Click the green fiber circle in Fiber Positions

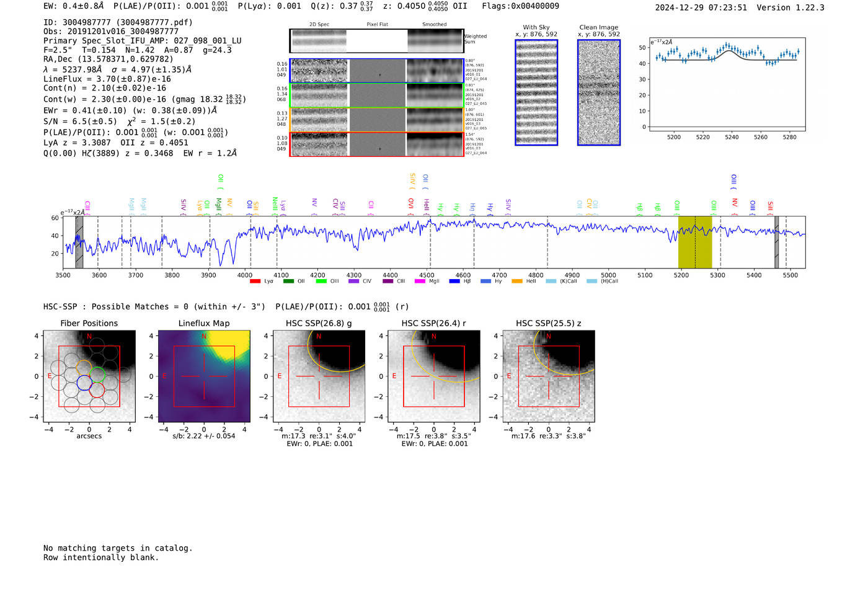tap(97, 375)
